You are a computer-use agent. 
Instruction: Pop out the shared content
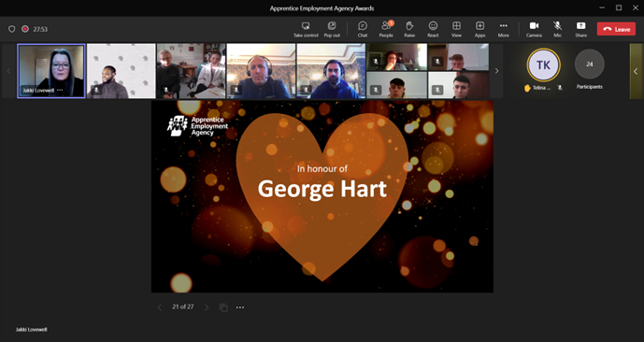pos(332,29)
